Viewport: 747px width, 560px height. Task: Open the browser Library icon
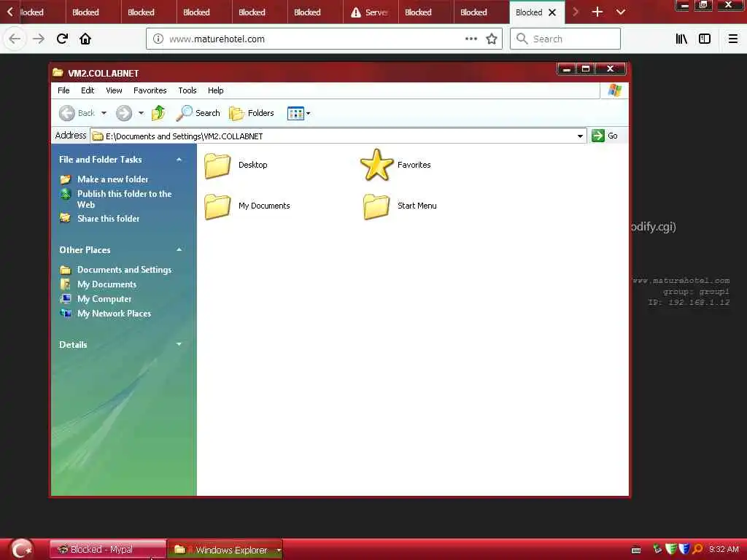tap(681, 39)
